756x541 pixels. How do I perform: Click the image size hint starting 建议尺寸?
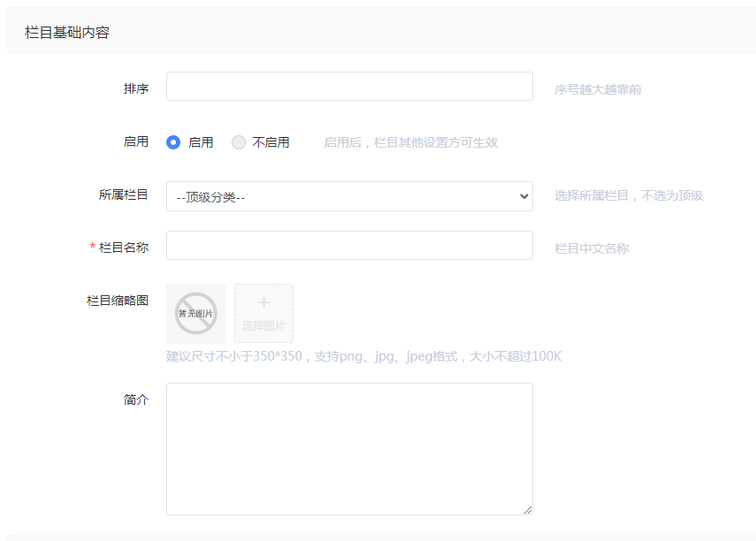[363, 356]
